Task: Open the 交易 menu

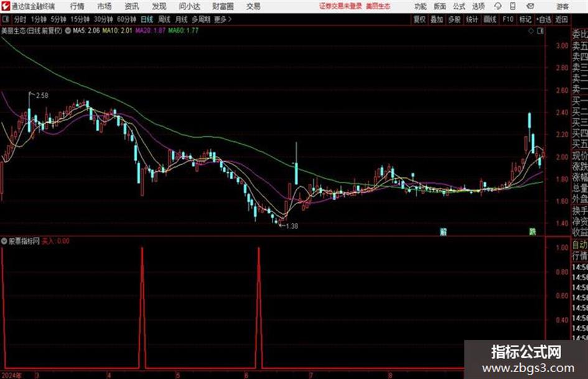Action: coord(253,6)
